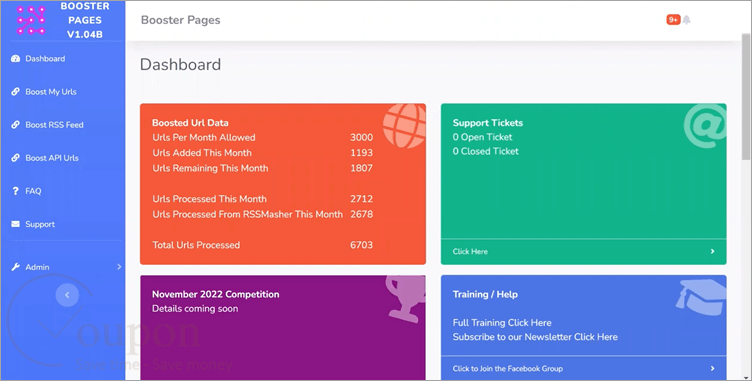The image size is (752, 381).
Task: Click the 9+ notification badge
Action: (x=673, y=20)
